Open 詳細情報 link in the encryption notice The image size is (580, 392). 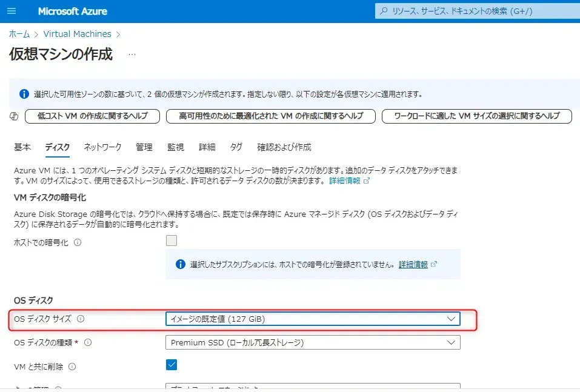click(x=413, y=265)
